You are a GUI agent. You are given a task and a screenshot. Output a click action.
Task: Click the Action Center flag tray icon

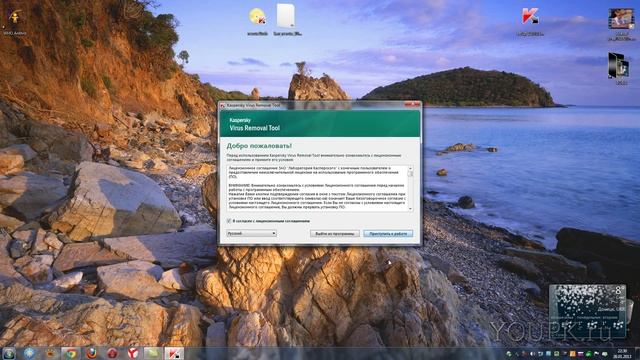596,354
